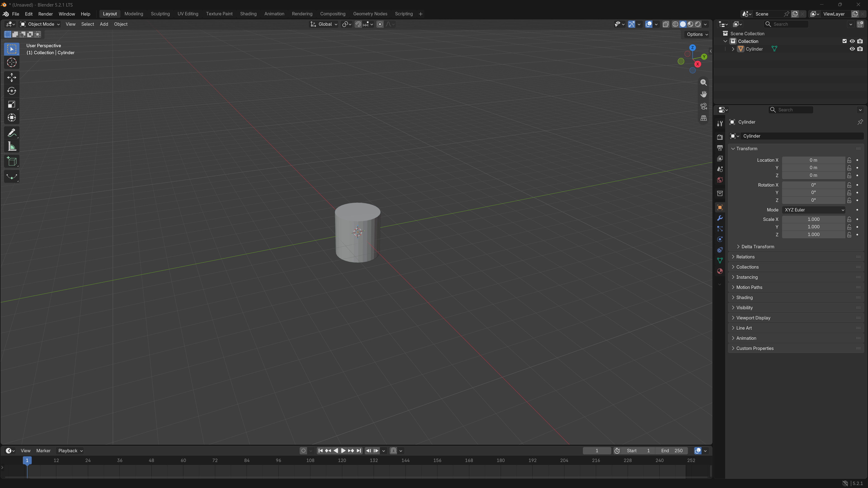
Task: Play the animation forward
Action: pos(343,451)
